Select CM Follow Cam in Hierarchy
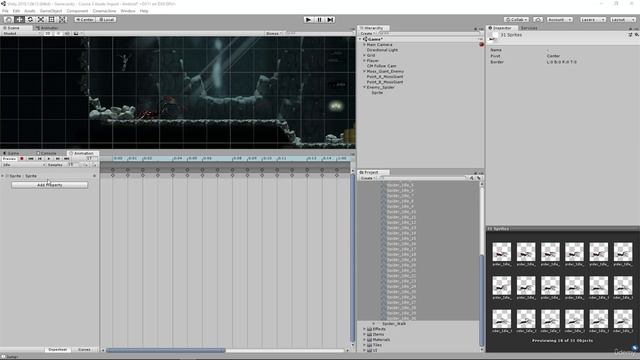 coord(381,66)
